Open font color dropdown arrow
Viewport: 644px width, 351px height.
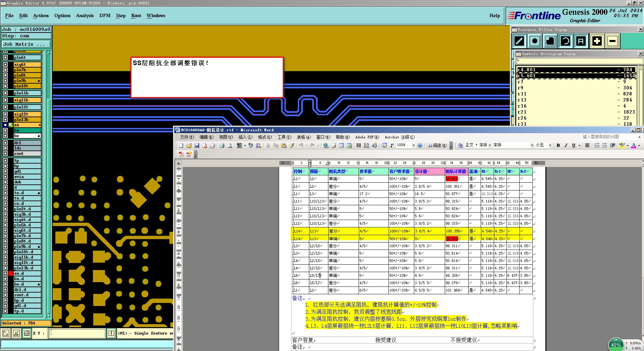click(x=639, y=145)
